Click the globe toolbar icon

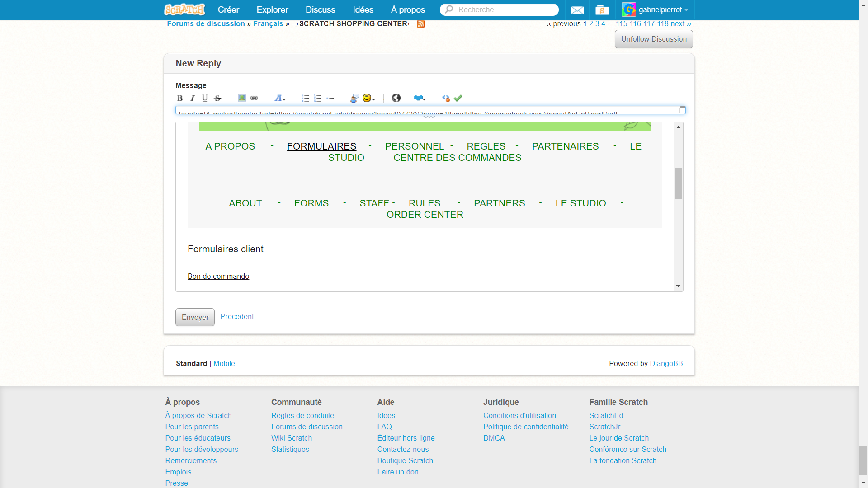pyautogui.click(x=396, y=98)
